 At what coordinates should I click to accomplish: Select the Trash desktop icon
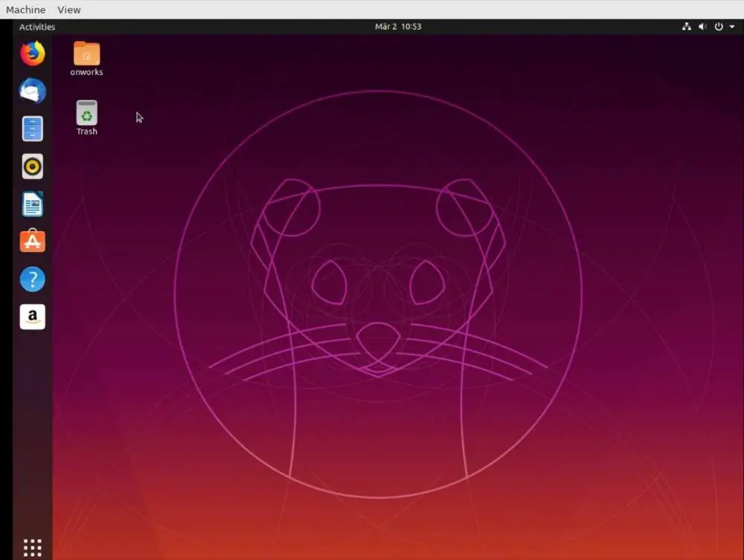click(x=87, y=112)
